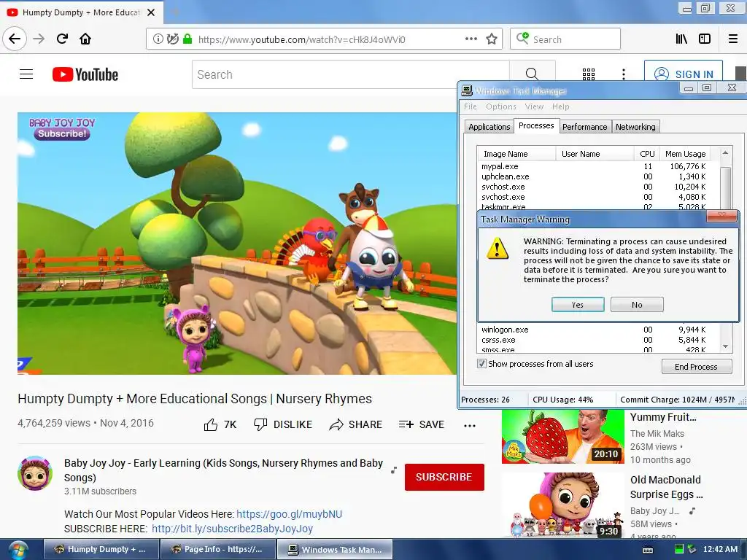Click the Baby Joy Joy channel avatar
The height and width of the screenshot is (560, 747).
point(35,472)
